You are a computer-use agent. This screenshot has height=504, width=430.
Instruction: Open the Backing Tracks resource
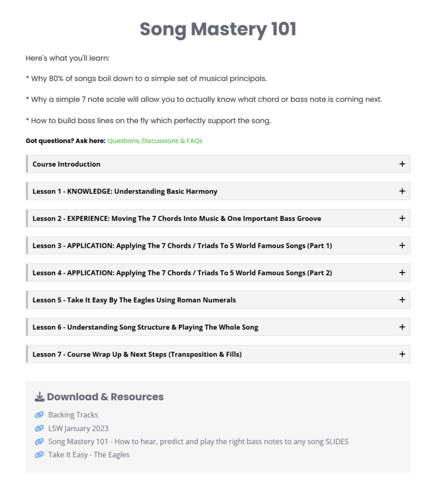(73, 415)
